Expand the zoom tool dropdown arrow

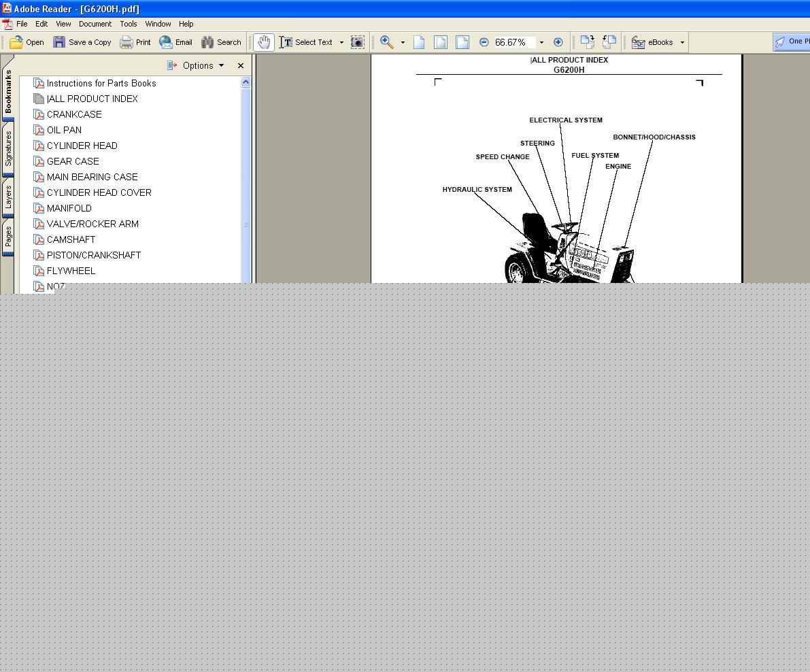(x=403, y=42)
